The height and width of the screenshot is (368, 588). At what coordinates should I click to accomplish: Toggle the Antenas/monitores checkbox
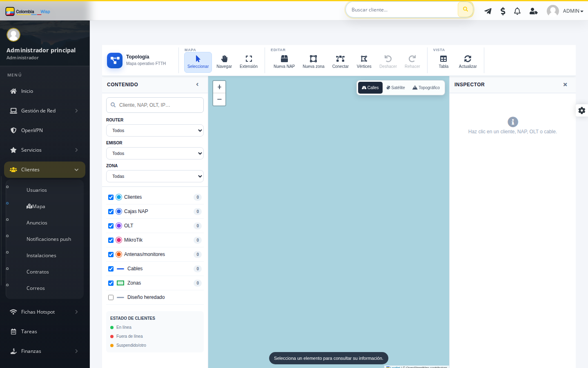111,254
